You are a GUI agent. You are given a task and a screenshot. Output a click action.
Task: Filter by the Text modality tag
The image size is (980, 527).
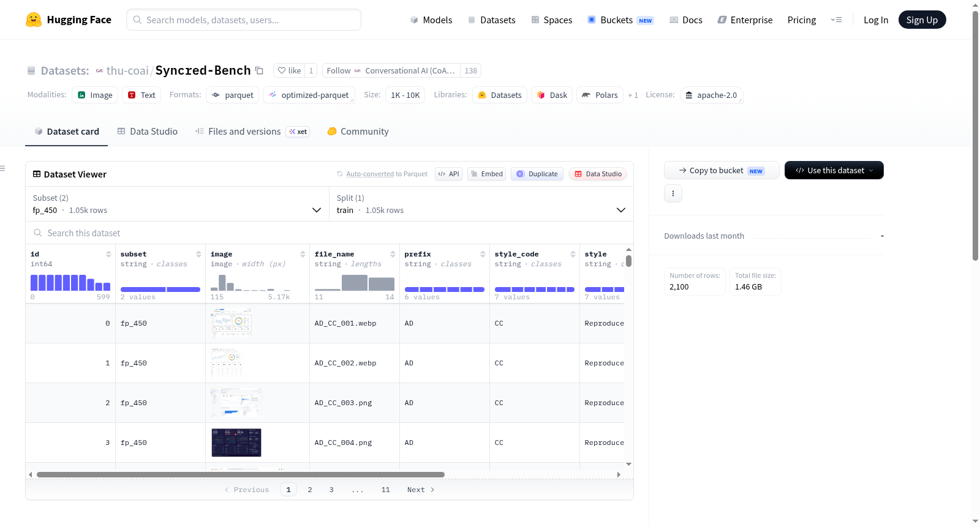(141, 95)
